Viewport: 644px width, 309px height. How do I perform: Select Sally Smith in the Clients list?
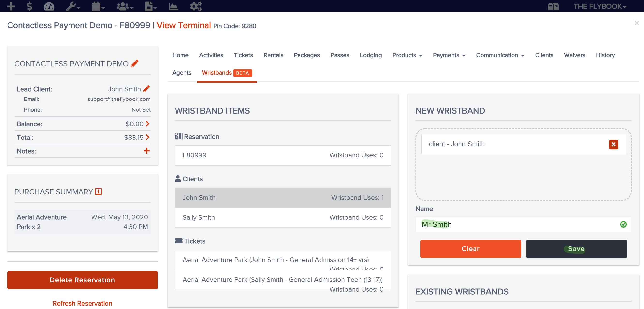coord(283,217)
